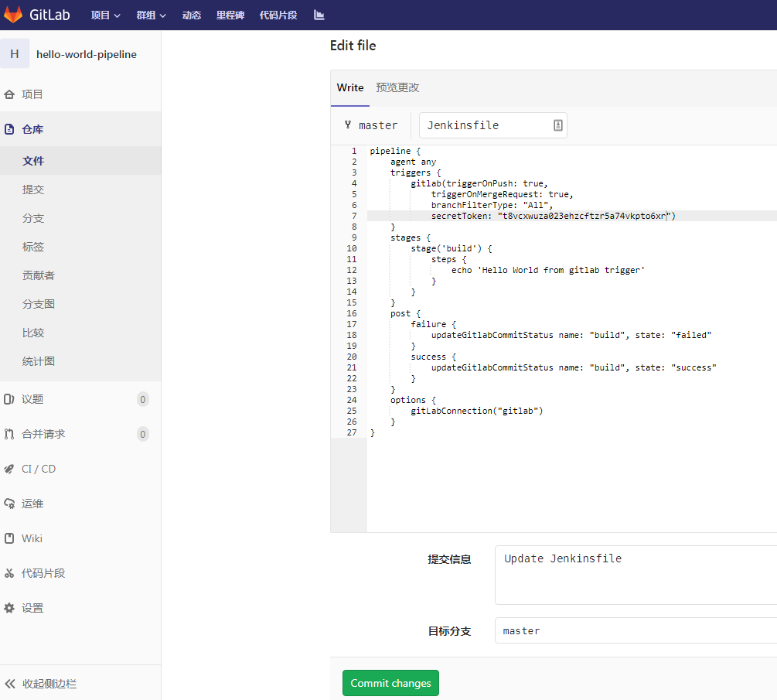
Task: Click the 'post {' code line
Action: (405, 314)
